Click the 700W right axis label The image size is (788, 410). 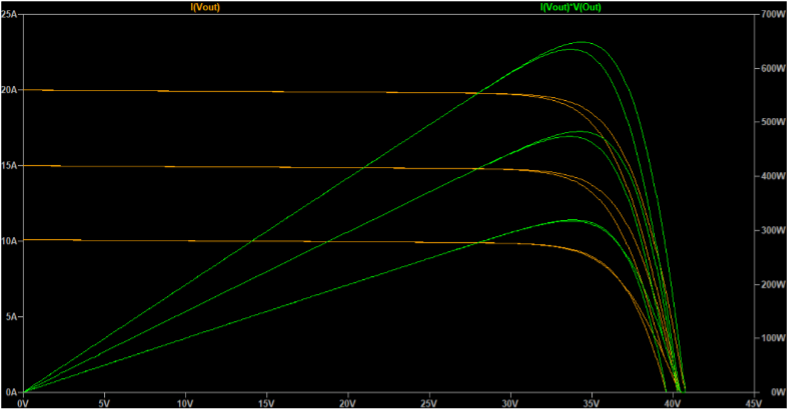tap(772, 14)
